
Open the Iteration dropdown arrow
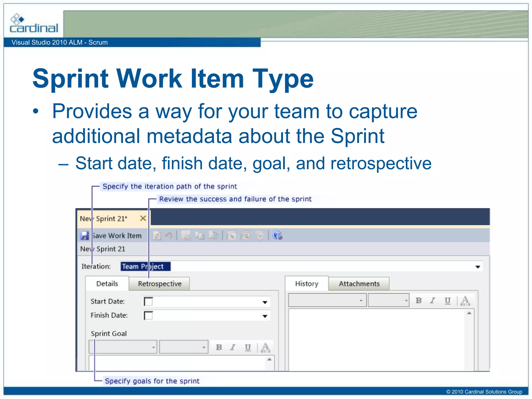point(477,267)
